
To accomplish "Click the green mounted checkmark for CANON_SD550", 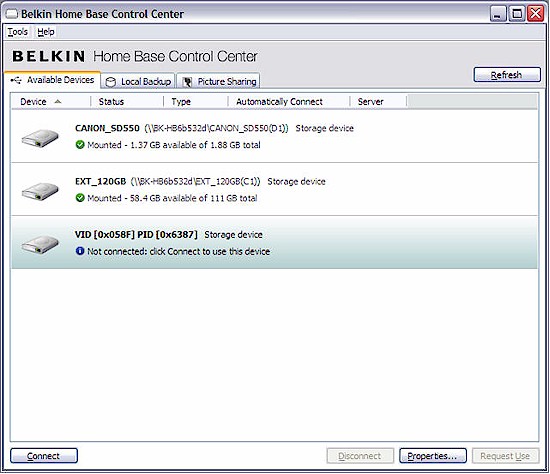I will click(x=80, y=145).
